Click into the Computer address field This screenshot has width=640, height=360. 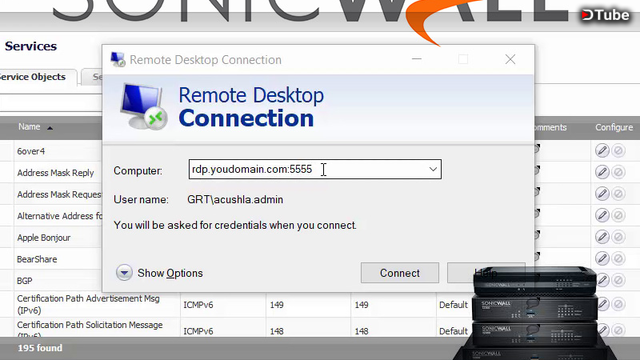315,169
